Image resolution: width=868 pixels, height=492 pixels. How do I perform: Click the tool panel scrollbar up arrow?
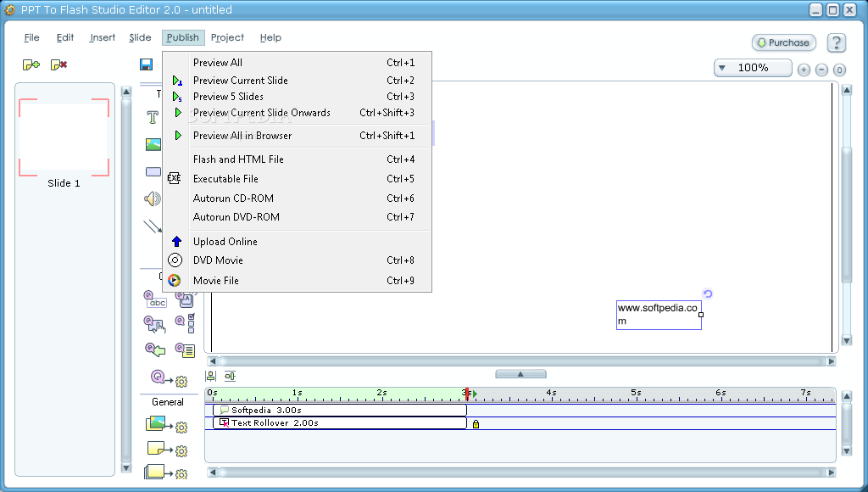[126, 92]
